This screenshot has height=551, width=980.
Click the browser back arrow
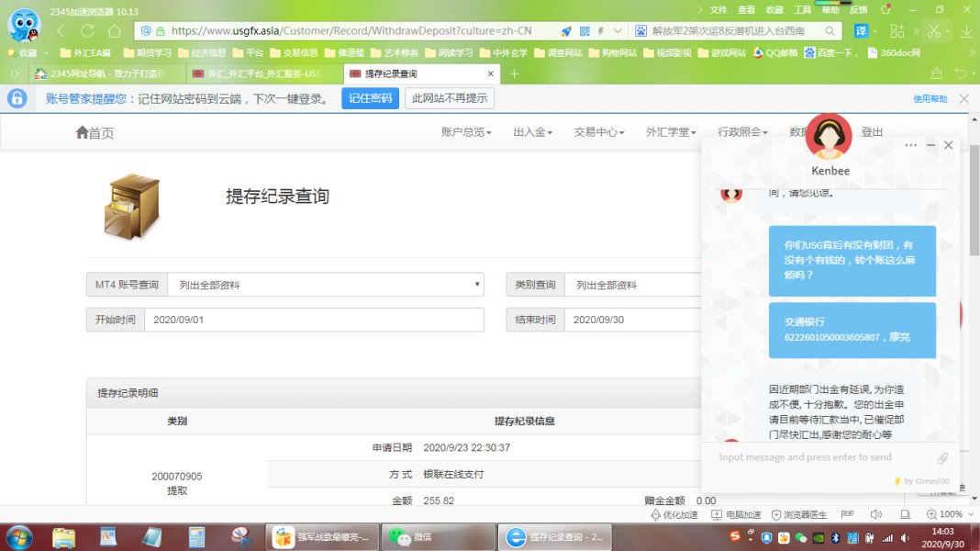point(61,30)
